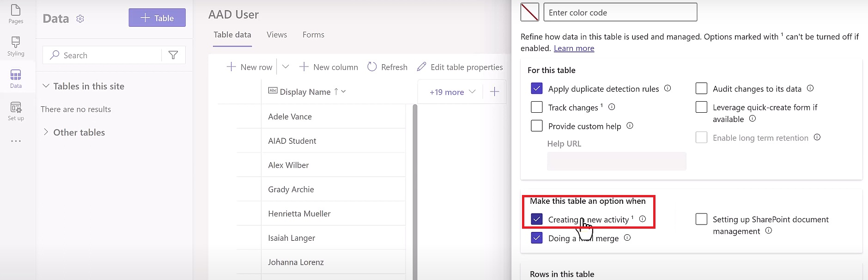Switch to the Views tab
The height and width of the screenshot is (280, 868).
click(x=277, y=35)
